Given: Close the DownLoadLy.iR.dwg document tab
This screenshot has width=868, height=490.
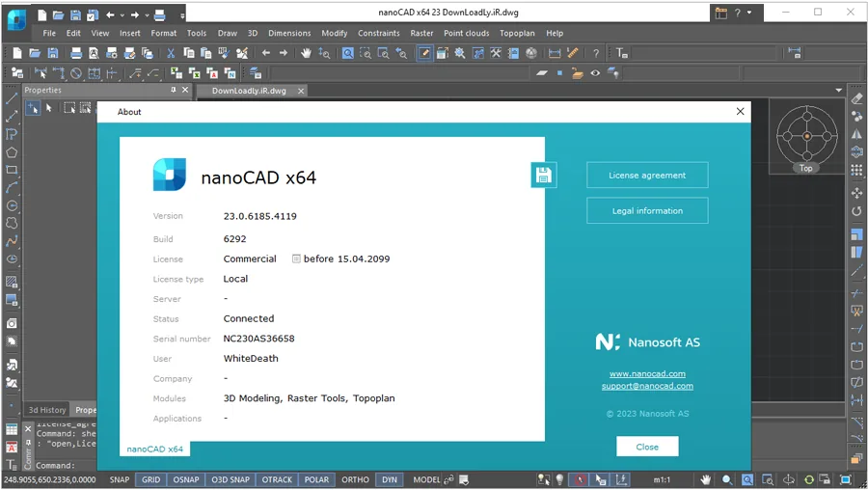Looking at the screenshot, I should click(x=301, y=91).
